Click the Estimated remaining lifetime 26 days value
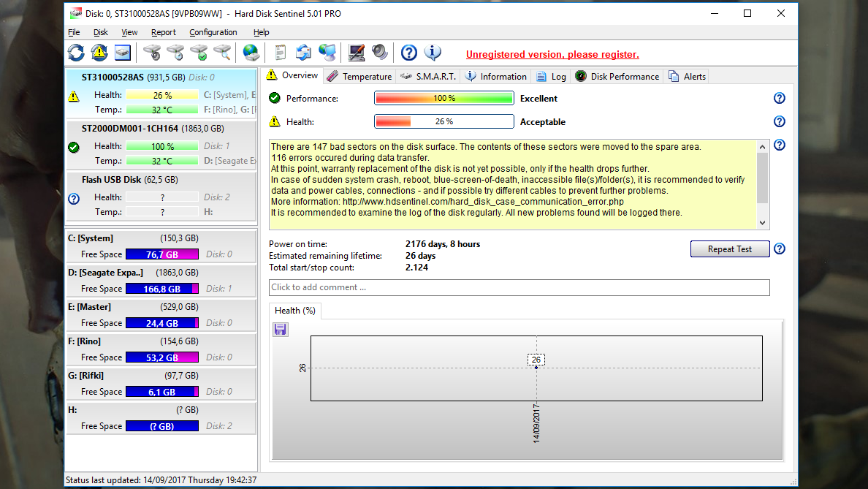 [421, 256]
